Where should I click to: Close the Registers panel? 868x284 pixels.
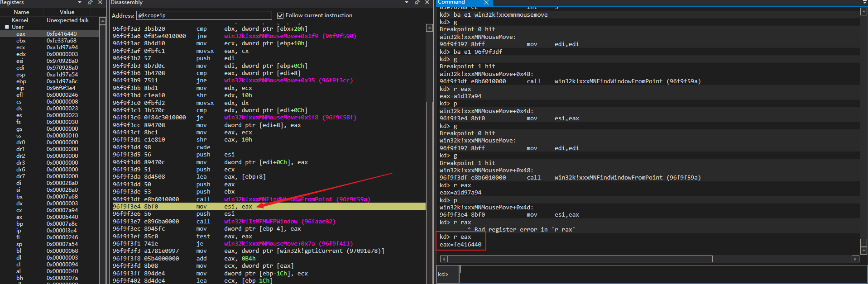click(x=100, y=3)
